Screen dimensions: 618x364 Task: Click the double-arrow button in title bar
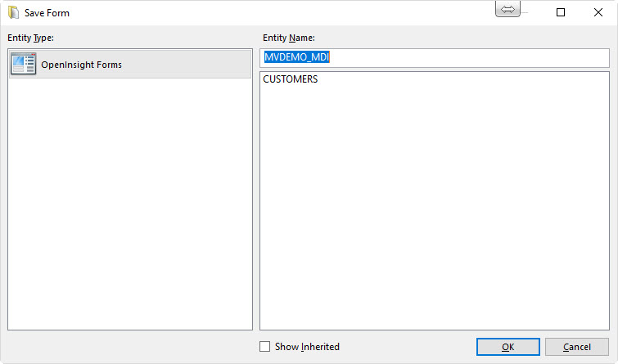(x=507, y=10)
